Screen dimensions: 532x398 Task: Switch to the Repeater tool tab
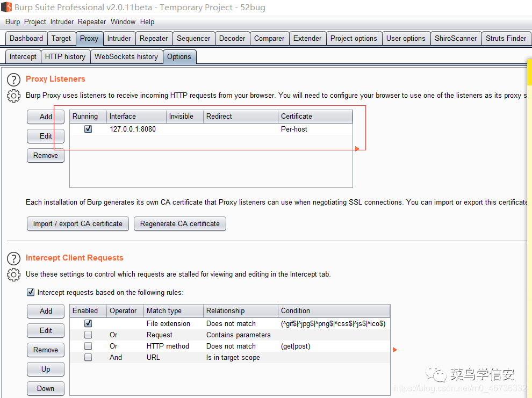[154, 38]
